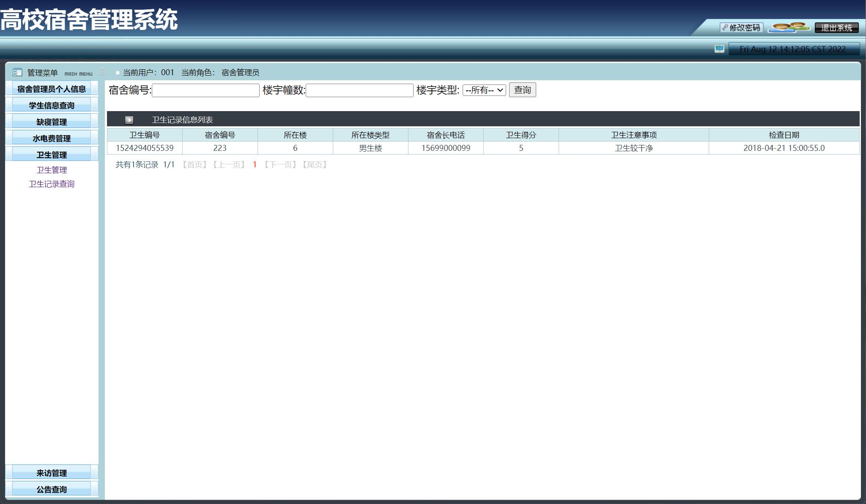
Task: Click the hamburger icon right of MAIN MENU
Action: click(101, 72)
